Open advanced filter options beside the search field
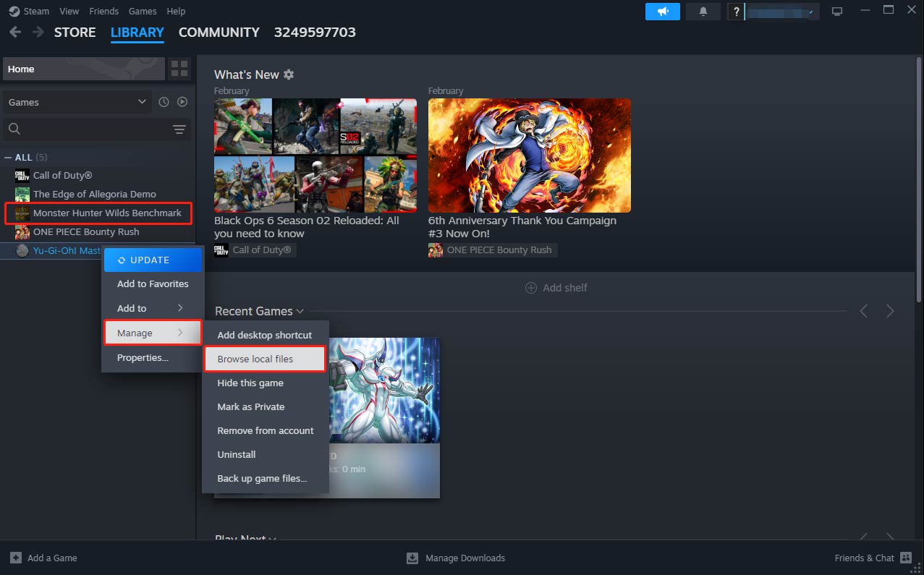This screenshot has width=924, height=575. [179, 129]
